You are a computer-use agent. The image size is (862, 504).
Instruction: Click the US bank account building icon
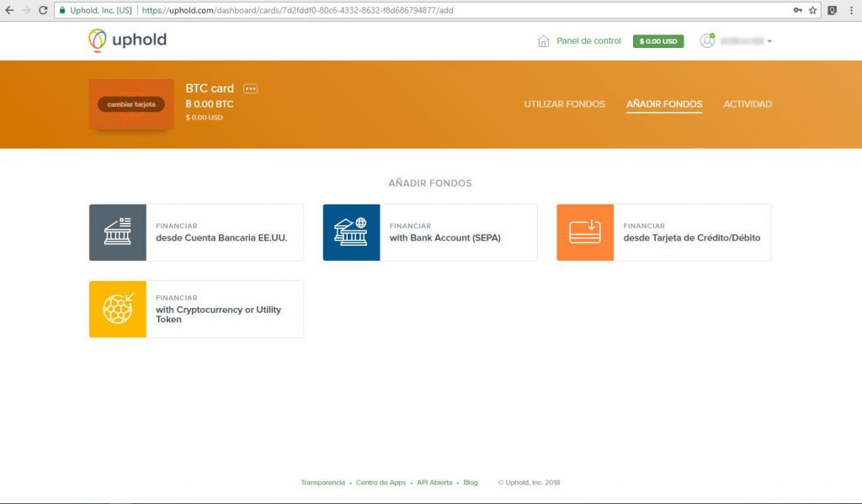point(118,232)
